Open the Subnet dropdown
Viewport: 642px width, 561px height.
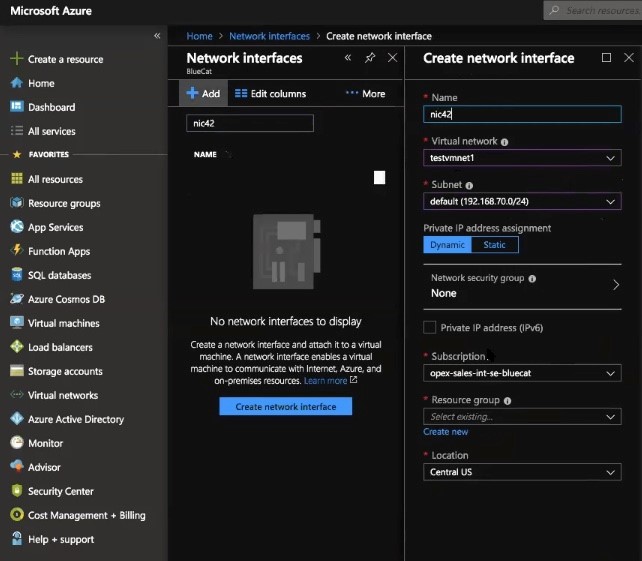tap(522, 201)
